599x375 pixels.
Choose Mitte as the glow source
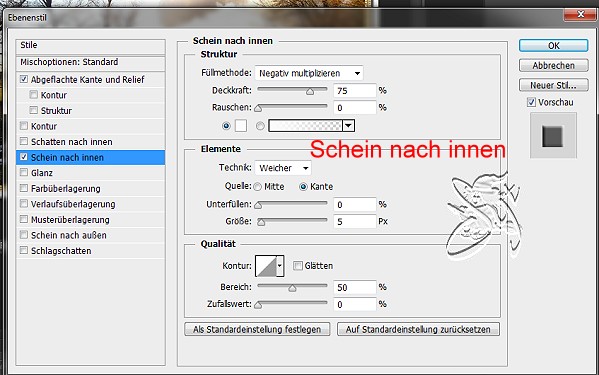[x=257, y=187]
